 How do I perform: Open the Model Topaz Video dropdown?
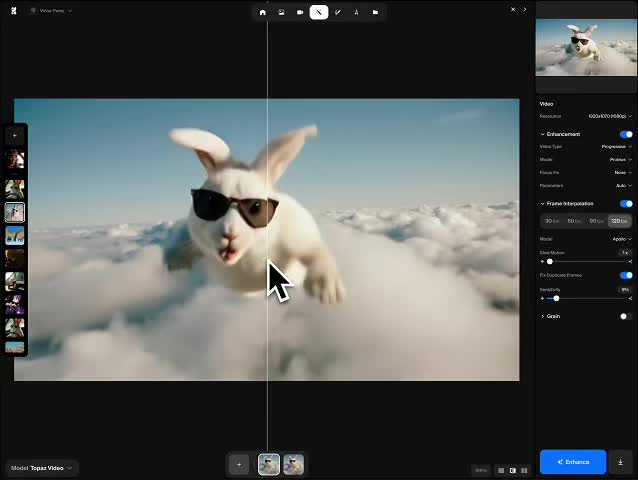[x=42, y=468]
